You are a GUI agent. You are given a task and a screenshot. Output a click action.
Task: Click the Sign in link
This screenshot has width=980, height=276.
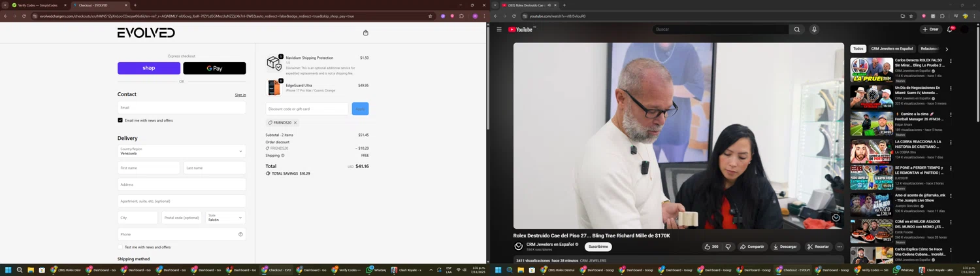coord(240,95)
